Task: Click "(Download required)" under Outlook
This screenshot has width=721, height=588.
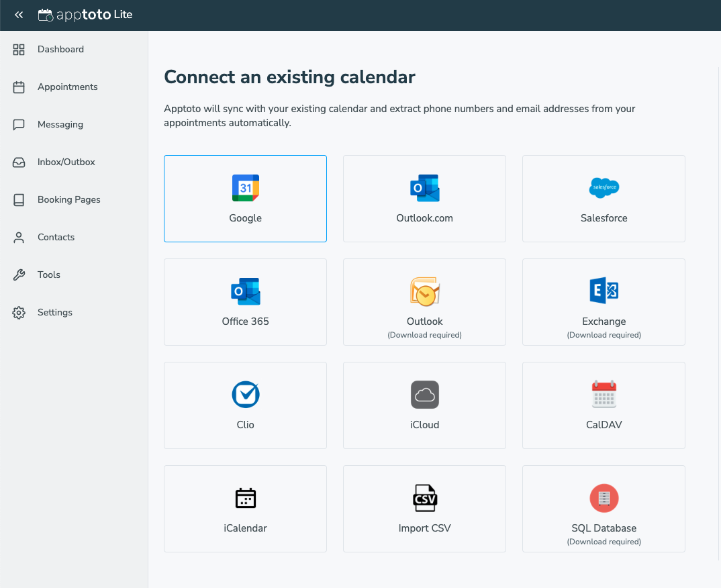Action: pyautogui.click(x=425, y=335)
